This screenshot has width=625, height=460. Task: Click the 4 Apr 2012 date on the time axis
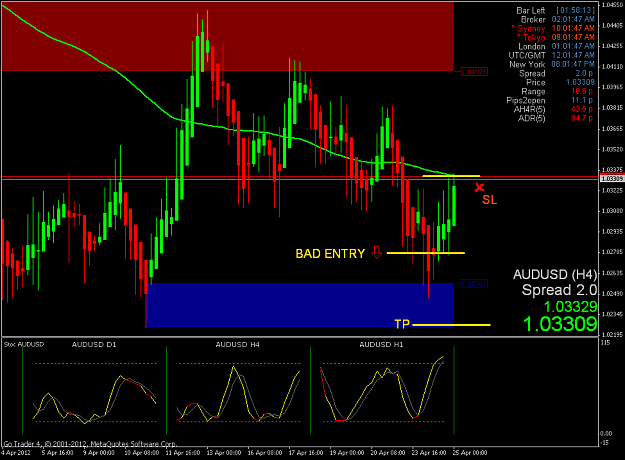(x=16, y=453)
